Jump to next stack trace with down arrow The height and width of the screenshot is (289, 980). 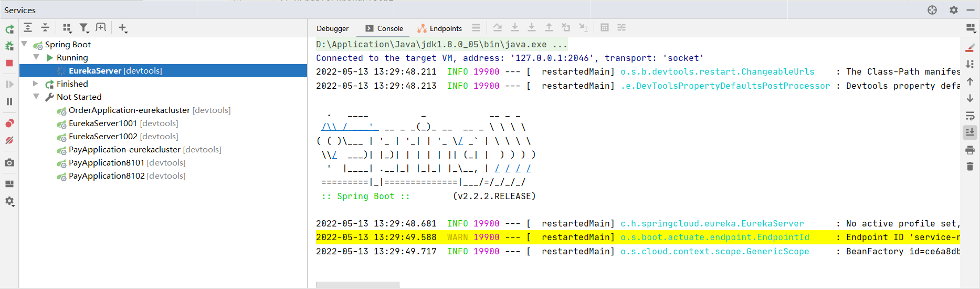[970, 98]
